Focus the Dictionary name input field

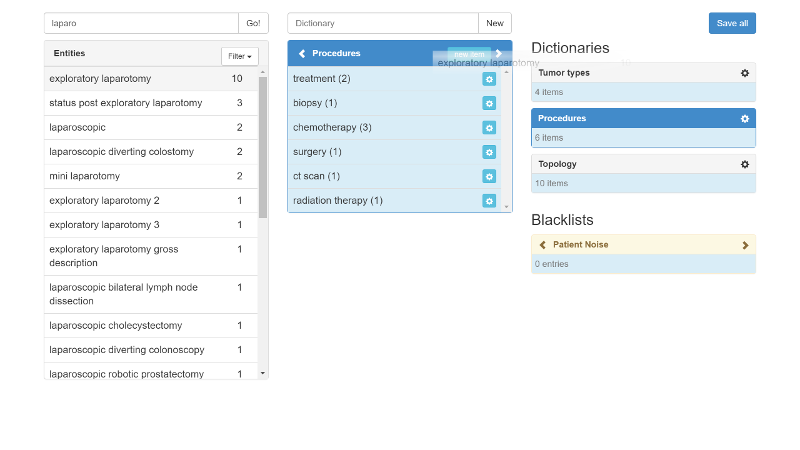point(383,23)
